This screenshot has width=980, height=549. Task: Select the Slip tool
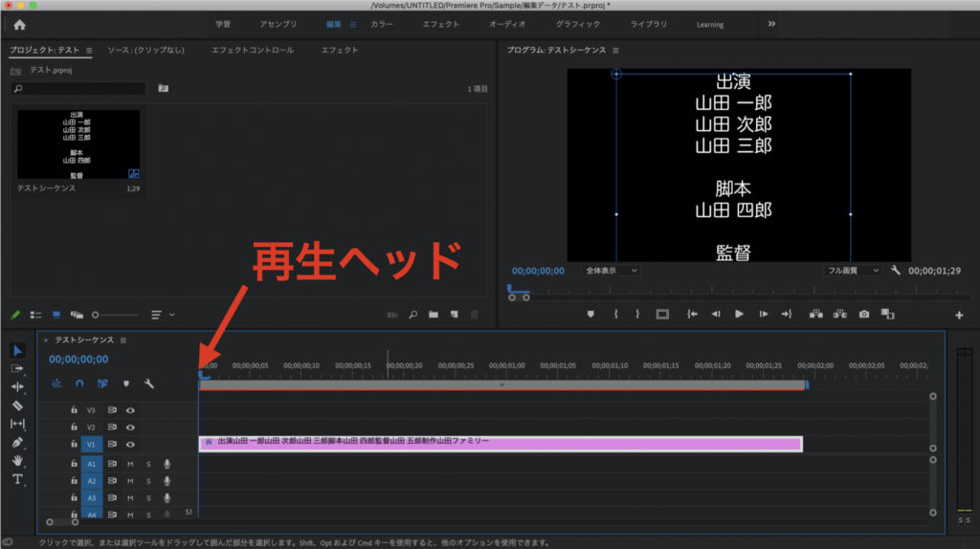pos(17,424)
